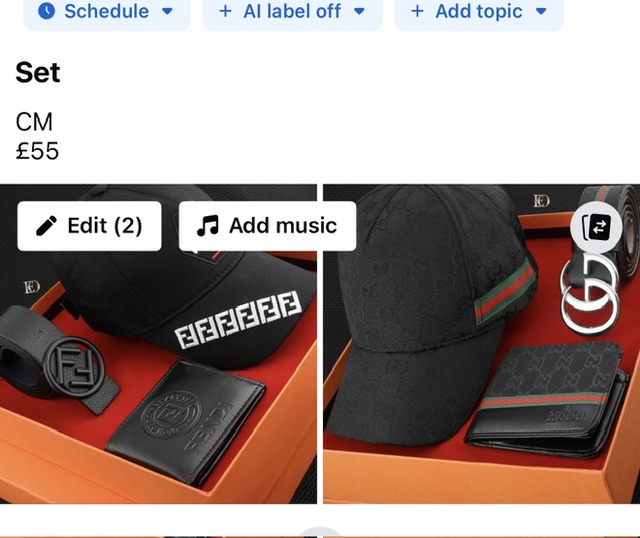Click the plus icon beside Add topic
The height and width of the screenshot is (538, 640).
[417, 11]
